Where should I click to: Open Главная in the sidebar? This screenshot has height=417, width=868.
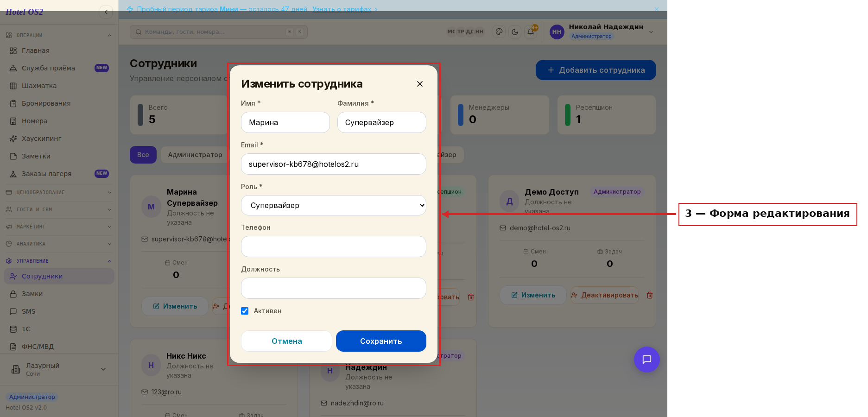pyautogui.click(x=59, y=51)
